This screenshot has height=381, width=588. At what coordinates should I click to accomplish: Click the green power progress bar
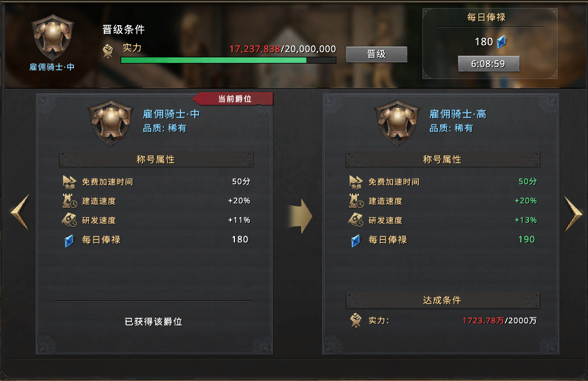pyautogui.click(x=228, y=60)
